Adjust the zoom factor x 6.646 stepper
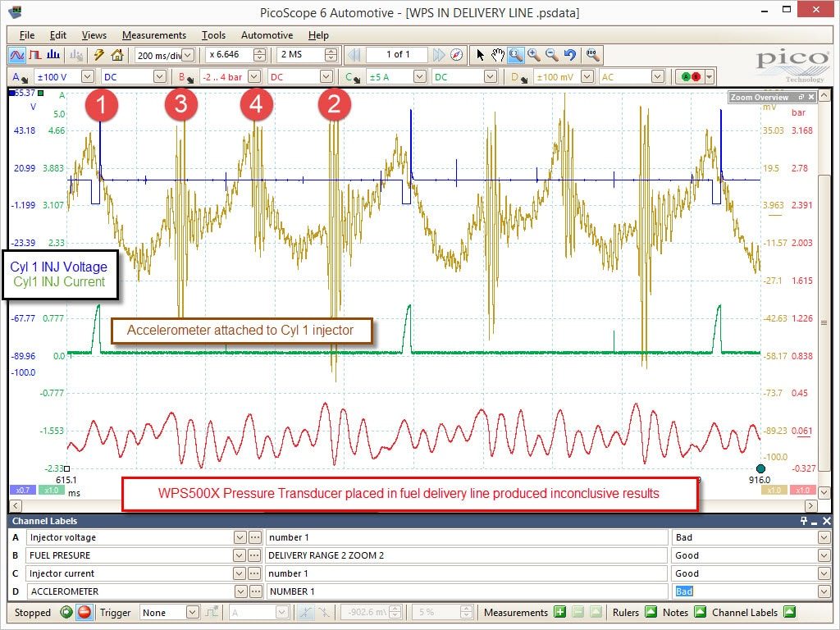The width and height of the screenshot is (840, 630). [259, 55]
